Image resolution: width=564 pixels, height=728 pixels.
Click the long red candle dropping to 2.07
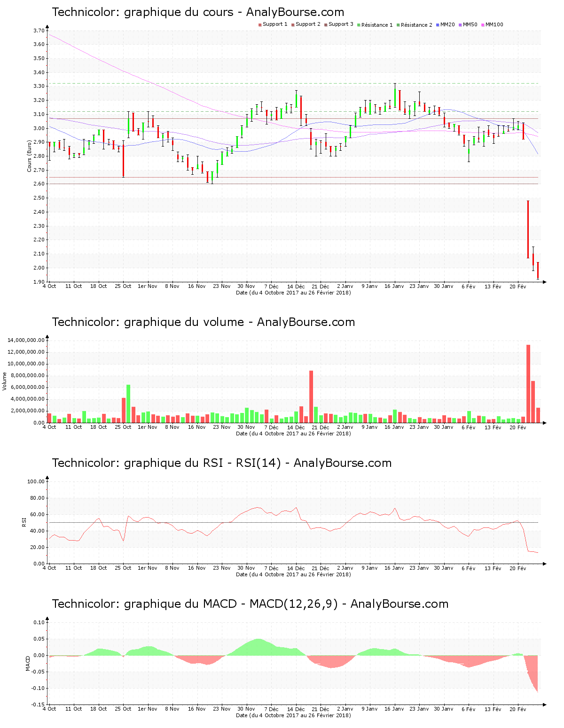pyautogui.click(x=528, y=229)
